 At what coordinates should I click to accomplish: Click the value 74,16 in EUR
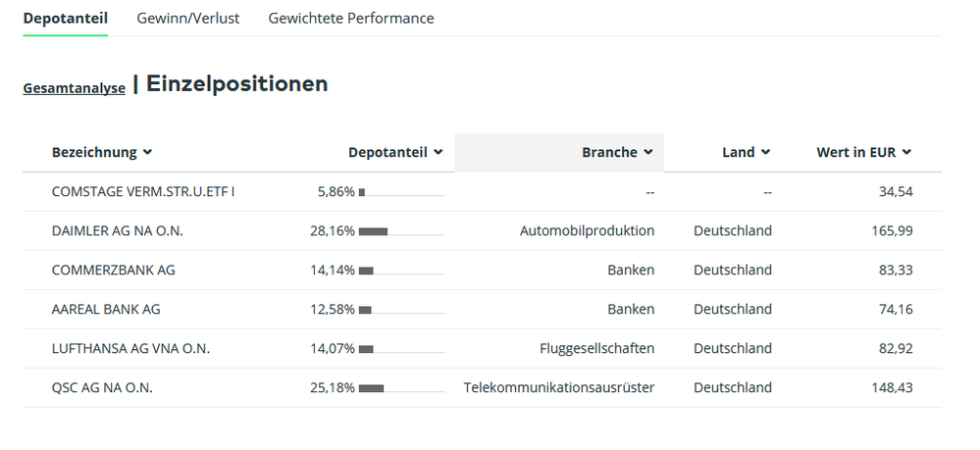click(896, 310)
